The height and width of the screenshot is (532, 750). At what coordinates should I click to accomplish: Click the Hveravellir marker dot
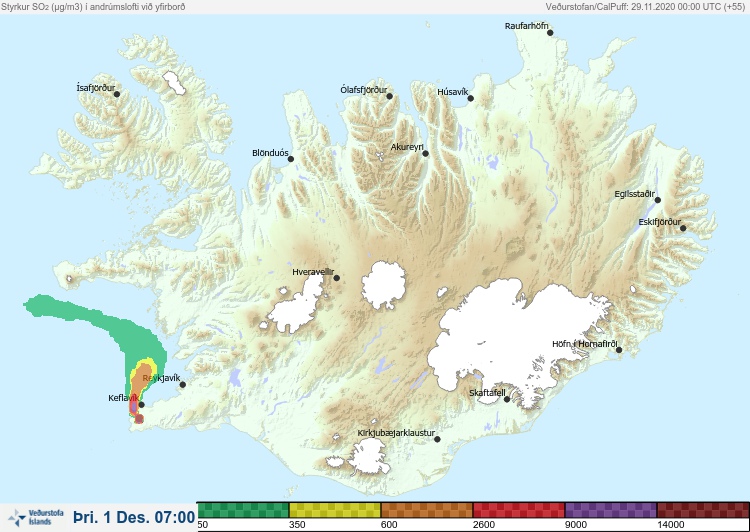click(x=337, y=278)
